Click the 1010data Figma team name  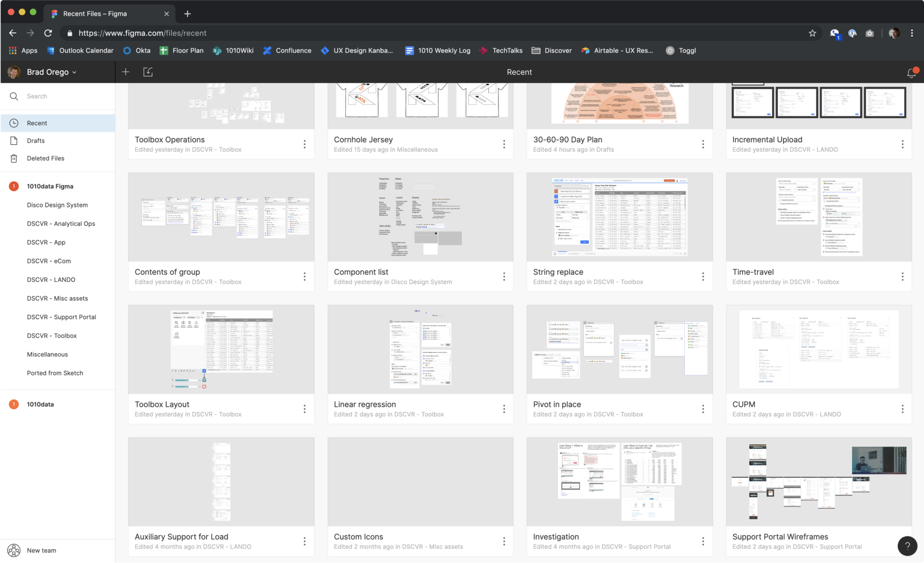(x=50, y=187)
